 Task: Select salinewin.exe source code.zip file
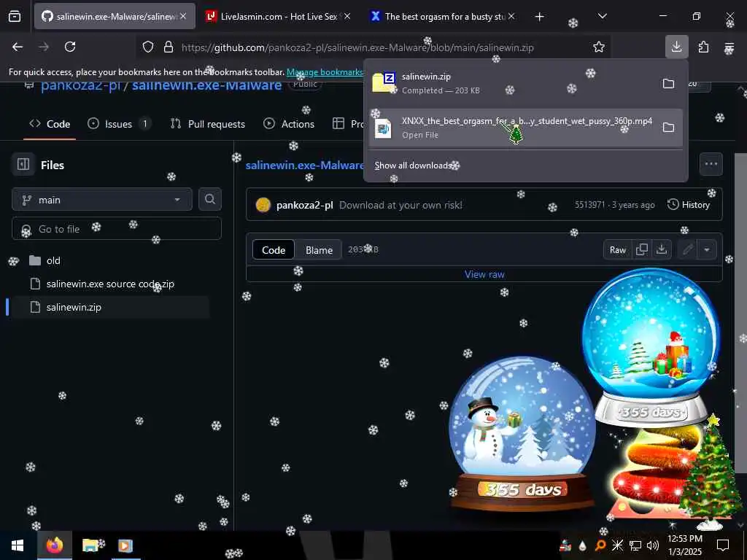click(110, 284)
